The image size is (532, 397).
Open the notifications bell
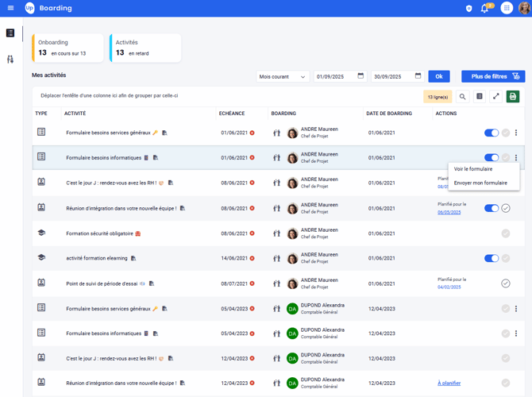coord(484,9)
